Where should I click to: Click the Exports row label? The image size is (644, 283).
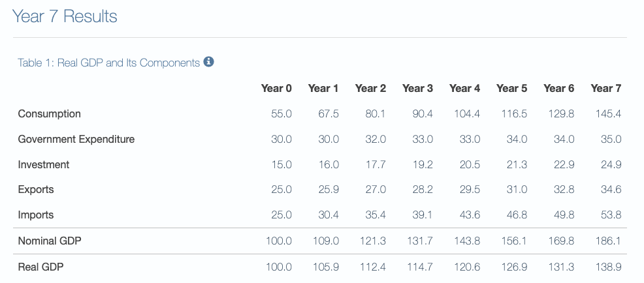point(36,190)
